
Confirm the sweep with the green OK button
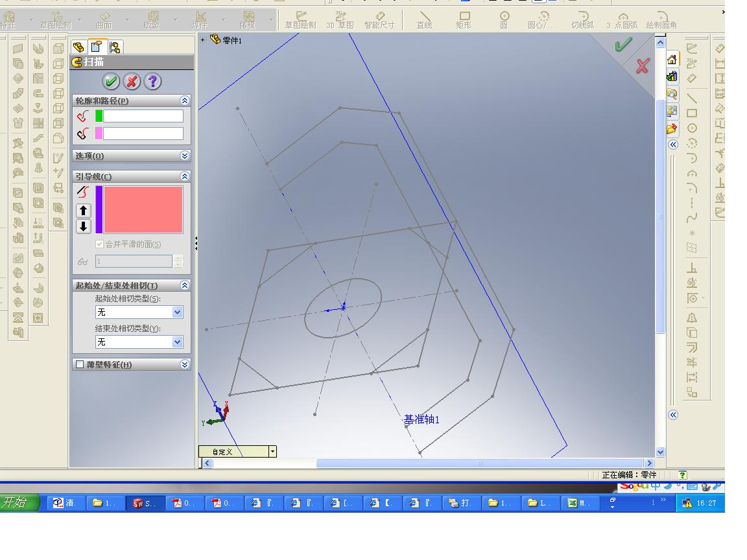(111, 82)
